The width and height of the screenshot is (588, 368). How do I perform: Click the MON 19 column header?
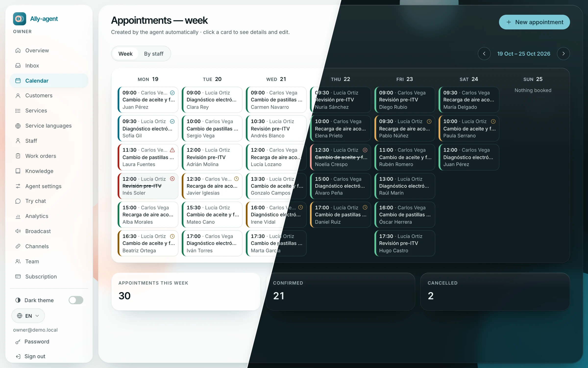click(x=148, y=79)
